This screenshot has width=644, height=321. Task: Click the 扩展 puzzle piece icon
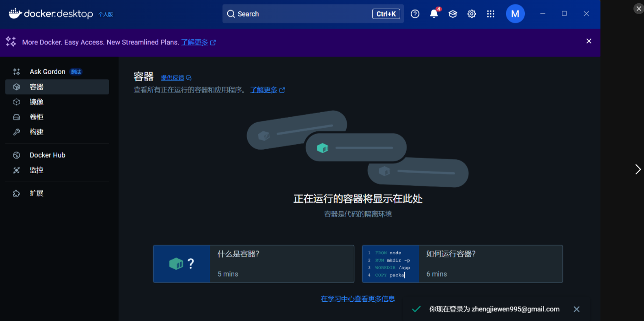[x=17, y=193]
